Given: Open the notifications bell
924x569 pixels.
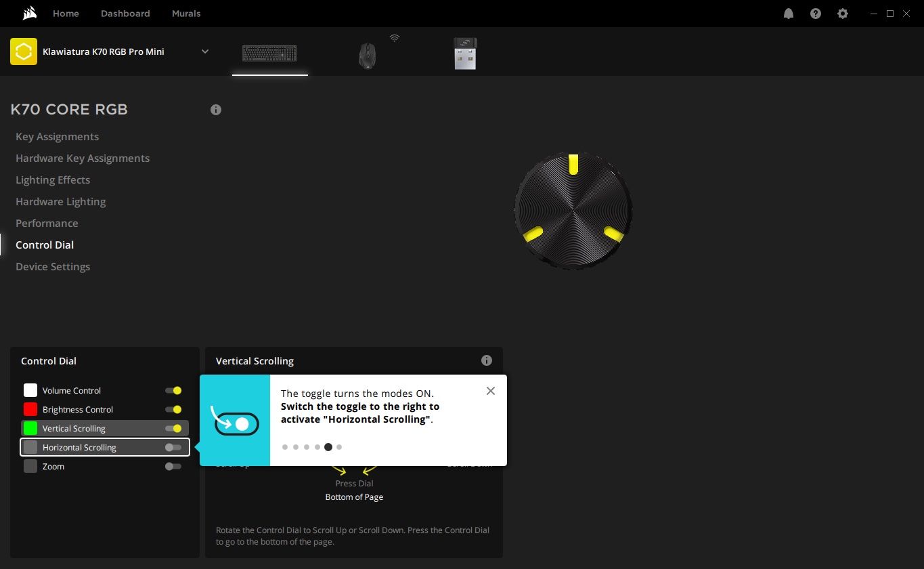Looking at the screenshot, I should 789,14.
